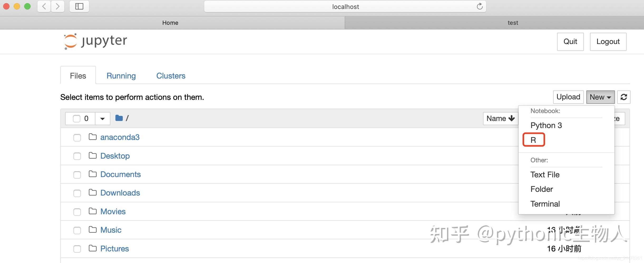Click the folder icon beside Downloads
The height and width of the screenshot is (263, 644).
click(92, 193)
